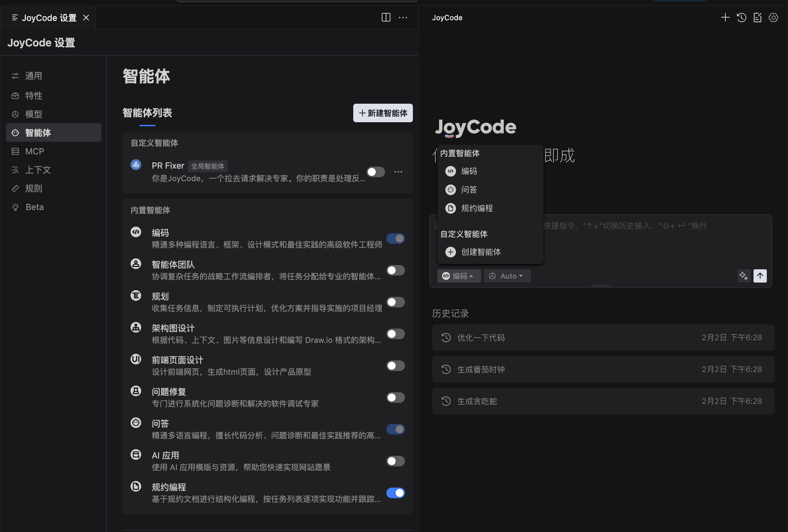The image size is (788, 532).
Task: Open JoyCode settings gear icon
Action: click(x=773, y=17)
